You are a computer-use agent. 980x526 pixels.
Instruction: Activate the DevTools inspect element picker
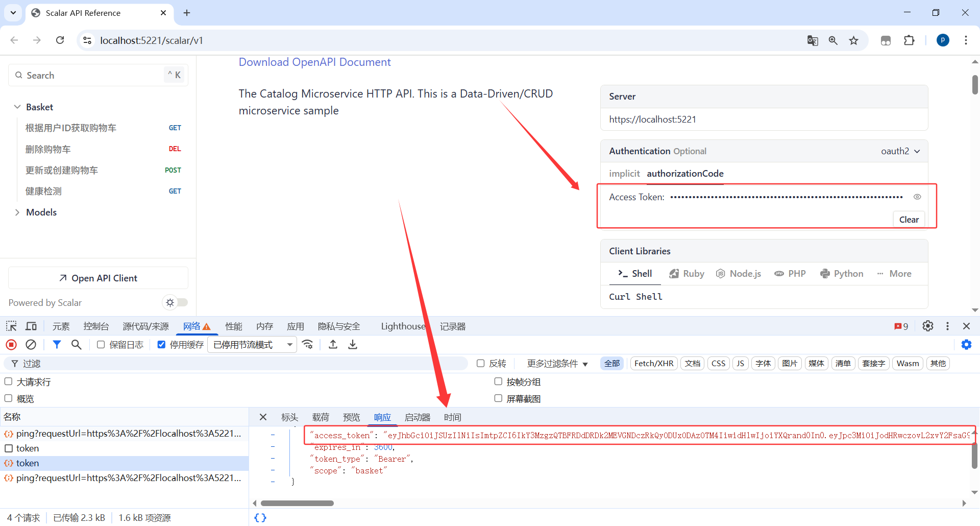click(11, 326)
